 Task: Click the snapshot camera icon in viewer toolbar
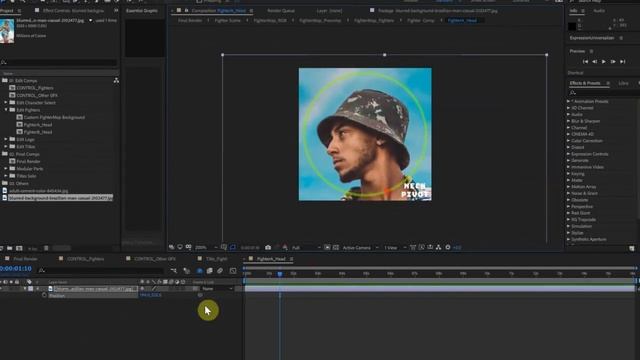tap(268, 247)
